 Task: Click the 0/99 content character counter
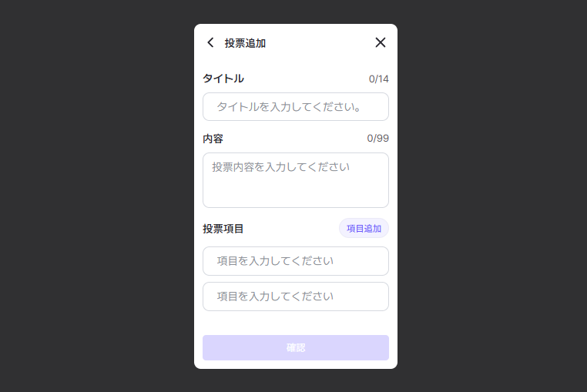(377, 138)
